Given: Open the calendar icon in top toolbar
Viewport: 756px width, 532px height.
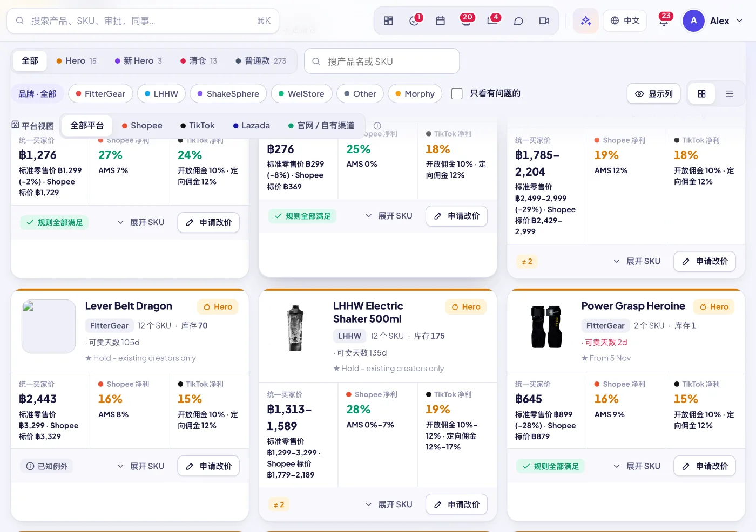Looking at the screenshot, I should (441, 21).
